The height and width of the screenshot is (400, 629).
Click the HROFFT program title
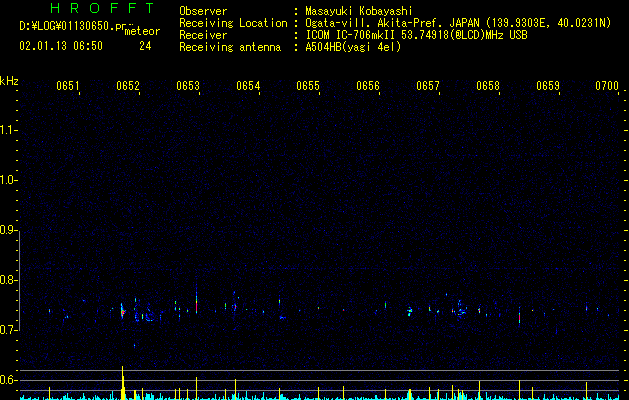103,8
